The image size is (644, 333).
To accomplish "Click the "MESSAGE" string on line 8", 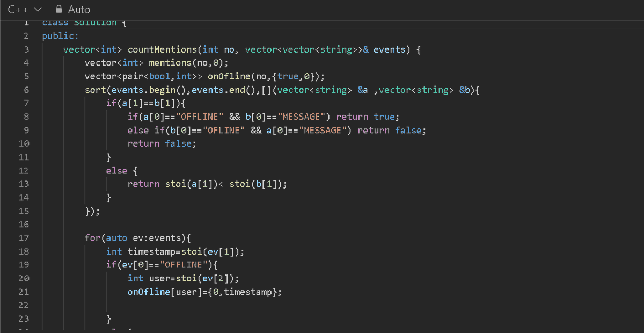I will click(301, 117).
